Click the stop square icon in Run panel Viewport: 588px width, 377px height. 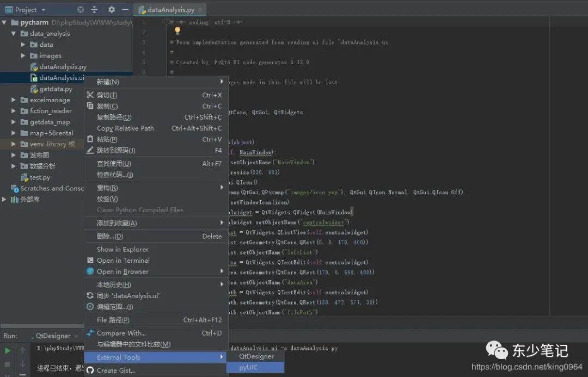click(7, 364)
